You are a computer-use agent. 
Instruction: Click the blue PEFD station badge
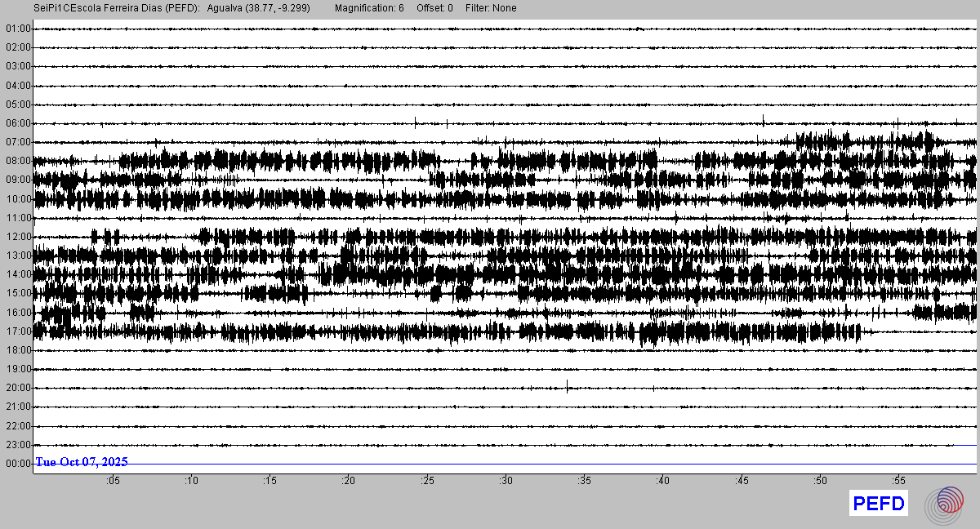pyautogui.click(x=879, y=504)
